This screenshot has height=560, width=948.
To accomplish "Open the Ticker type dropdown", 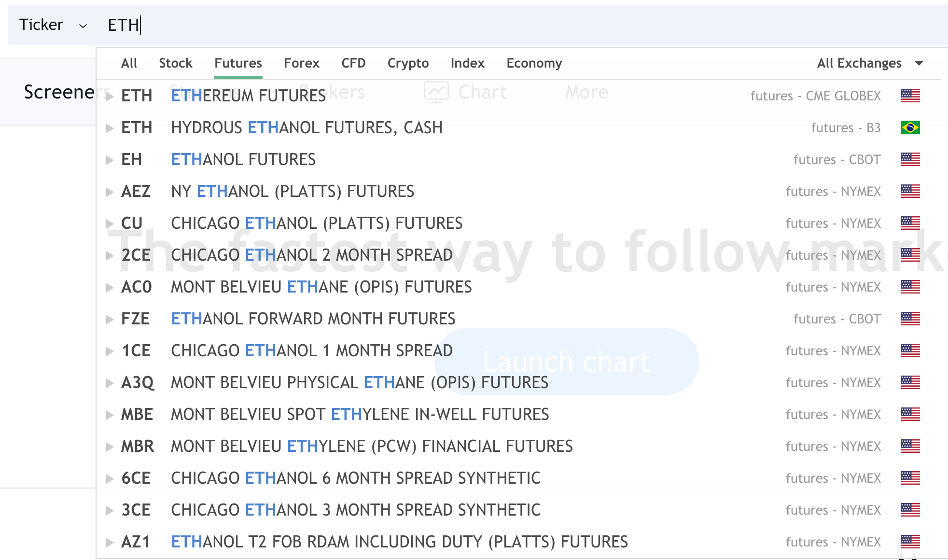I will [x=53, y=25].
